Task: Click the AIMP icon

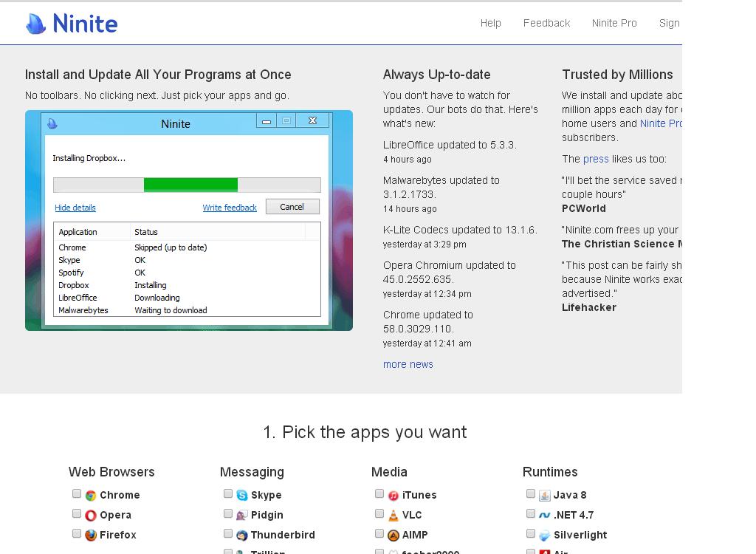Action: (394, 535)
